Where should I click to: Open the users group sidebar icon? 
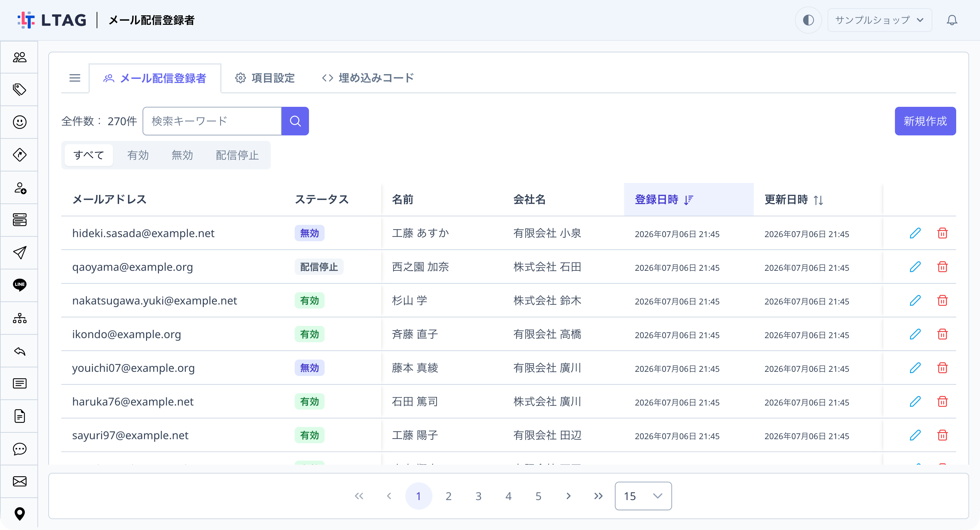[19, 57]
